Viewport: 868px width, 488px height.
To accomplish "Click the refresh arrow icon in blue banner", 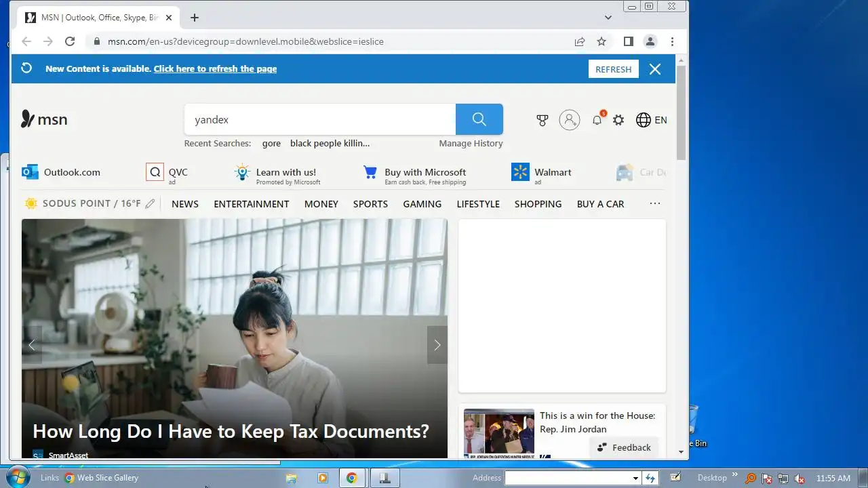I will (x=26, y=68).
